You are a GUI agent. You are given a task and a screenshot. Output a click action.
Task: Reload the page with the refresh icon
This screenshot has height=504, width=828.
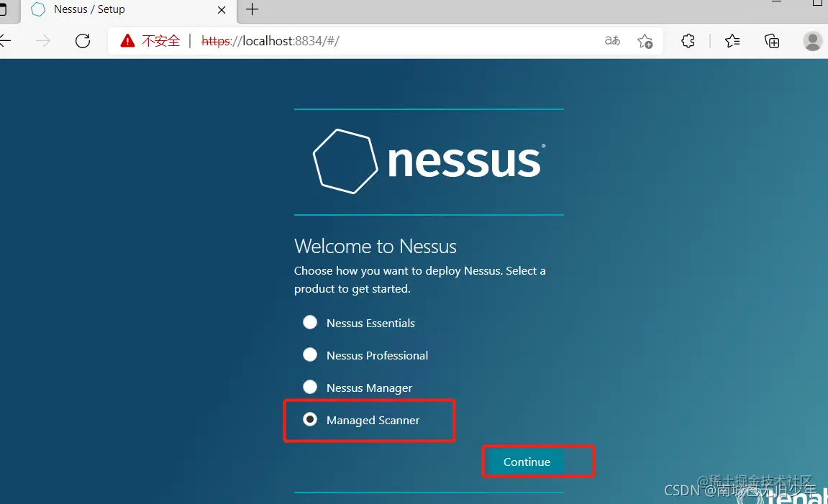coord(83,41)
